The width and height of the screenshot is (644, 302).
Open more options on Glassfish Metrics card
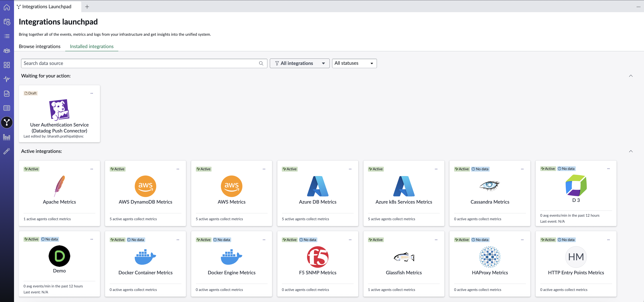[436, 240]
